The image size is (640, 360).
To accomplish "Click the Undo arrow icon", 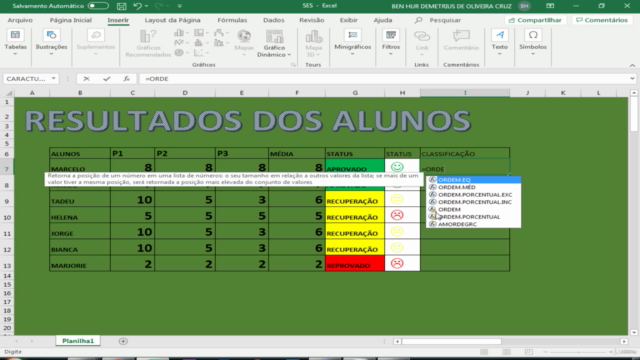I will point(138,6).
